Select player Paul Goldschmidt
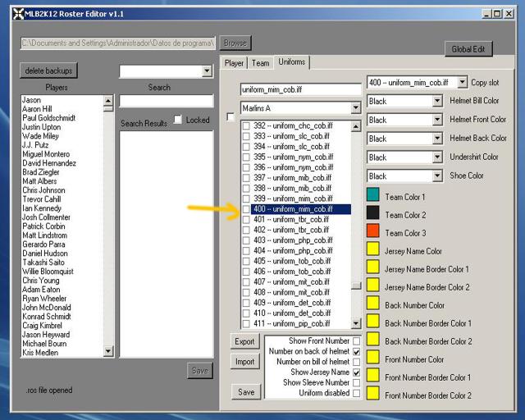 pos(49,118)
